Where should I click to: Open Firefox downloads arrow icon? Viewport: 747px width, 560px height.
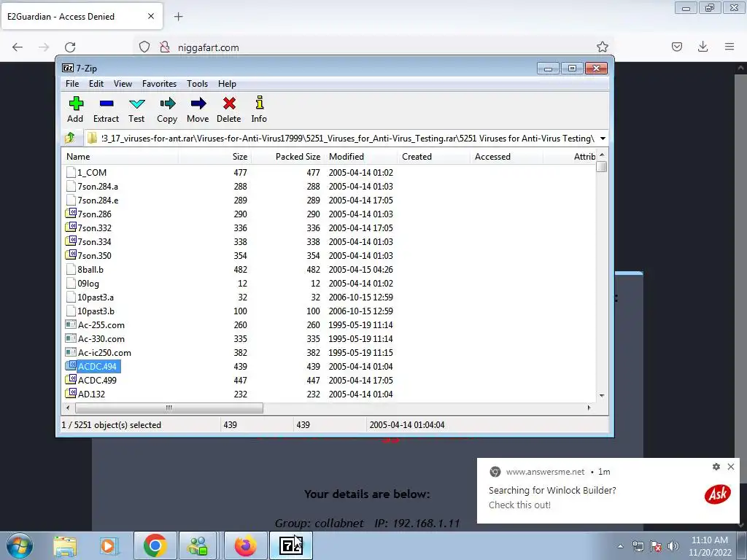click(703, 47)
